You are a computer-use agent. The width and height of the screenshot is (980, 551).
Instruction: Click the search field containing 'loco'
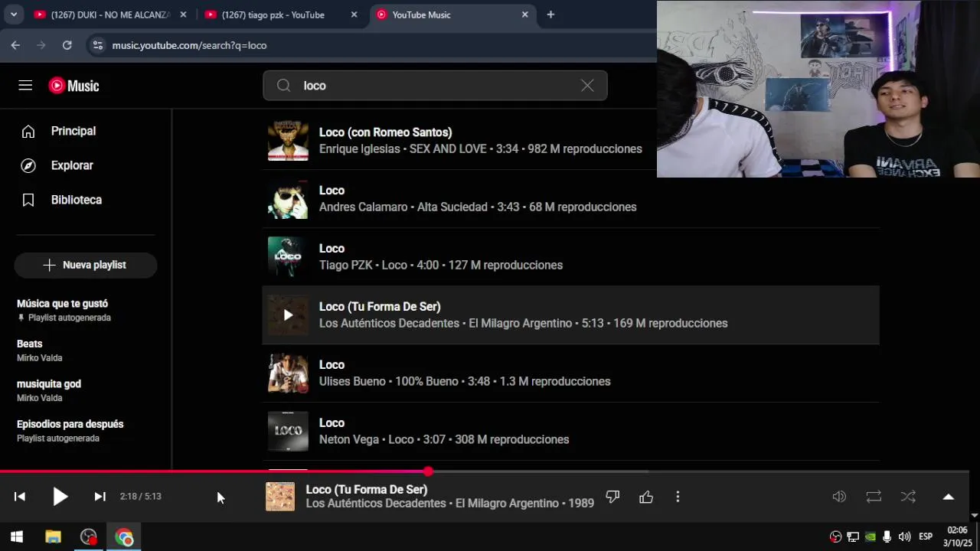(435, 86)
